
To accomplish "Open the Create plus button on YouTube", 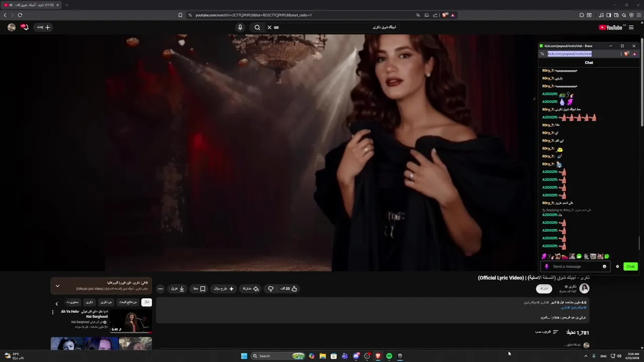I will (x=44, y=27).
